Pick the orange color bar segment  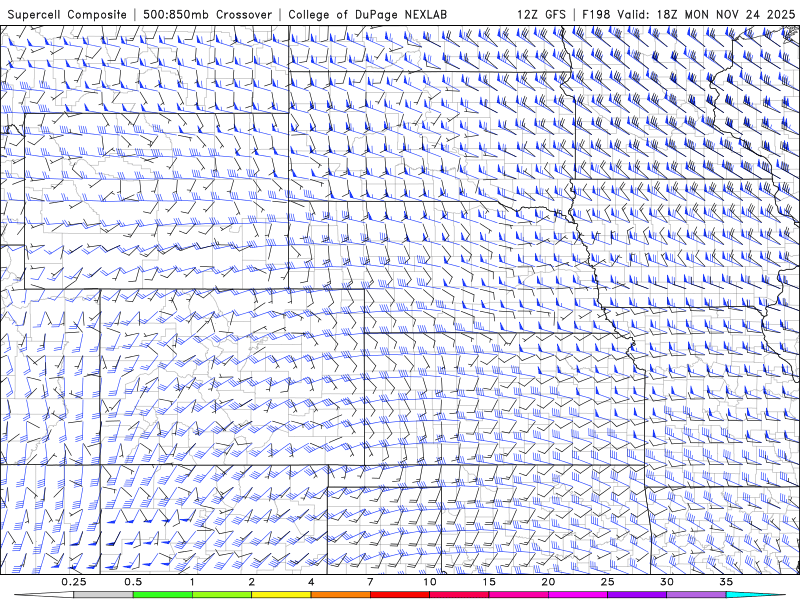[x=340, y=595]
